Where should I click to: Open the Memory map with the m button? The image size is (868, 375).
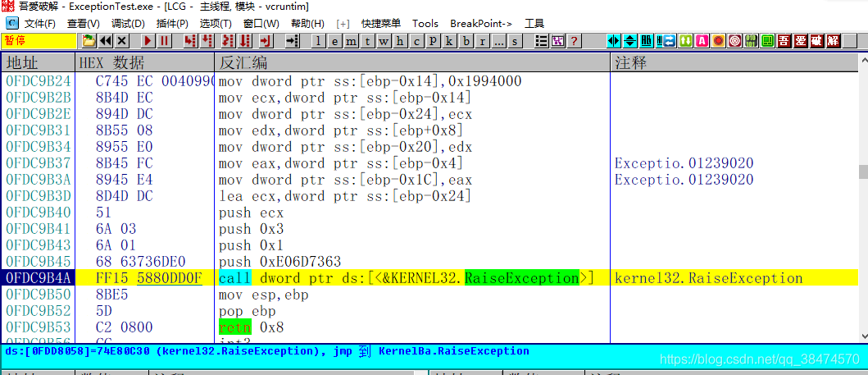[352, 40]
